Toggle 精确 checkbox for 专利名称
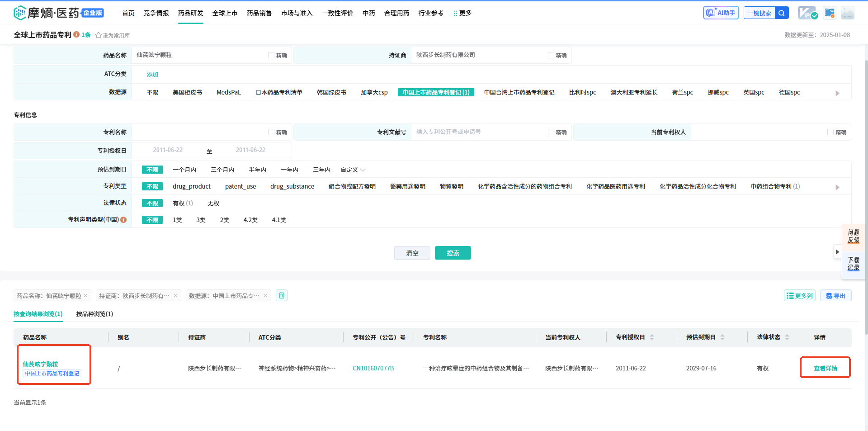Screen dimensions: 868x431 tap(271, 132)
